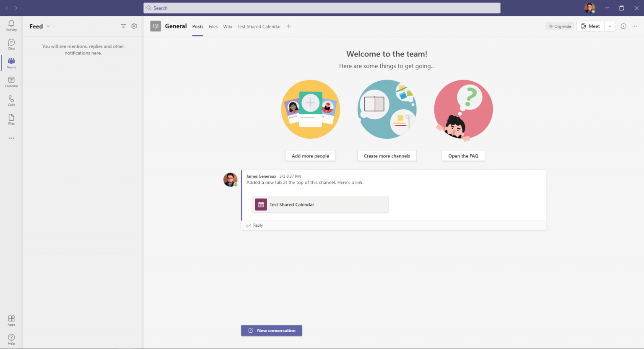Open Chat from the sidebar

click(11, 44)
